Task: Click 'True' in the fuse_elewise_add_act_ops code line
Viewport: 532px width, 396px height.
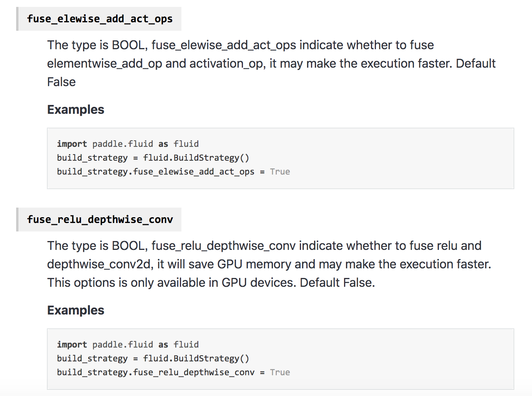Action: point(279,171)
